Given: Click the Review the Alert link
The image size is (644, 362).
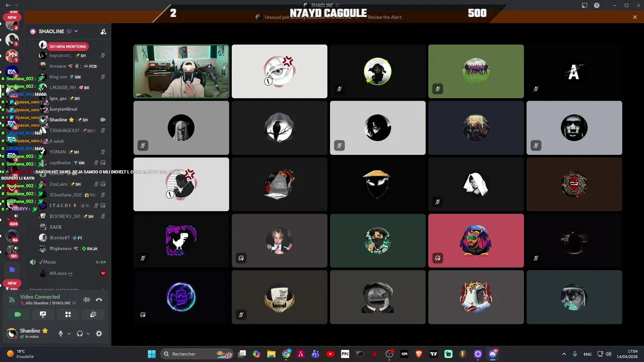Looking at the screenshot, I should [384, 17].
